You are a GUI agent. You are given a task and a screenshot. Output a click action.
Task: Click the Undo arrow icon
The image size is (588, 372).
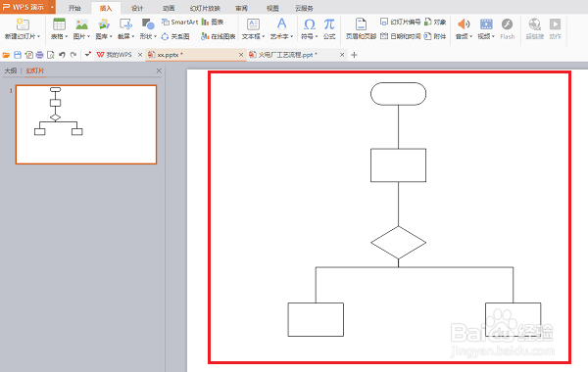[63, 55]
